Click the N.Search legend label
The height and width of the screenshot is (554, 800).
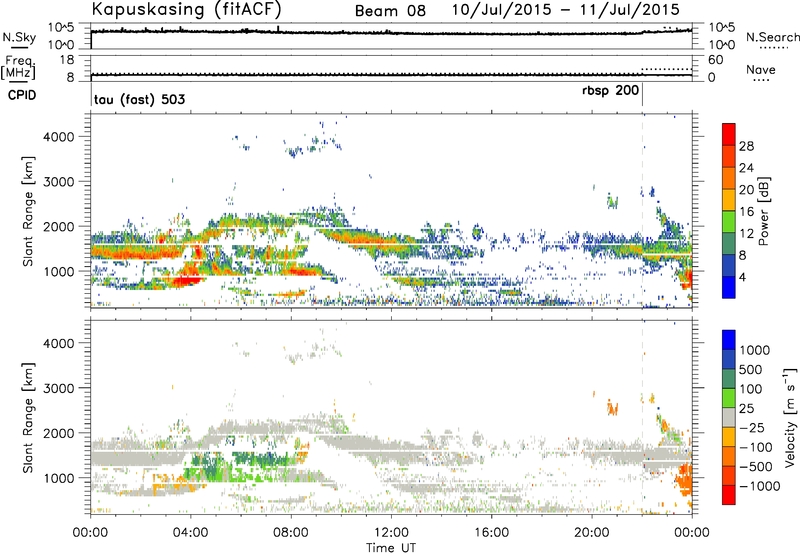(772, 37)
